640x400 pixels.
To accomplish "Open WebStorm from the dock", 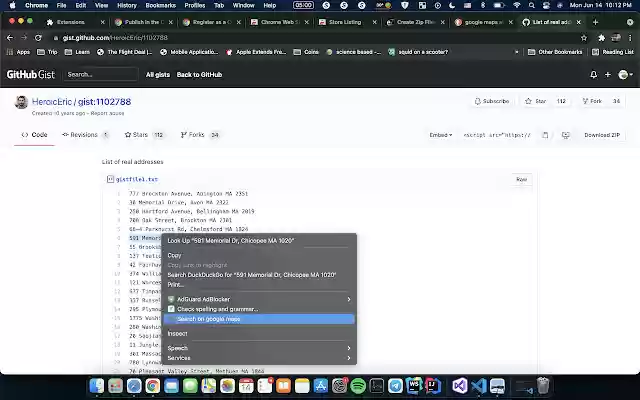I will (414, 386).
